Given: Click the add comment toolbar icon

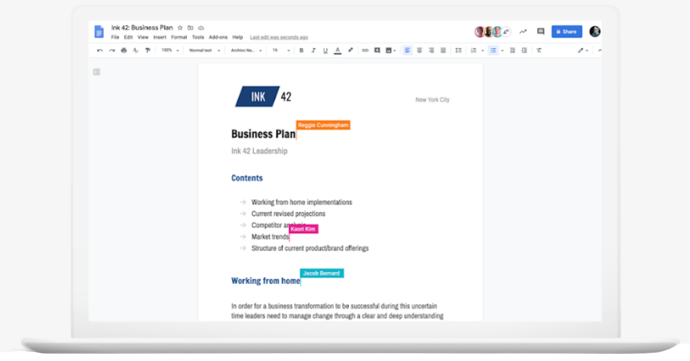Looking at the screenshot, I should (x=377, y=51).
